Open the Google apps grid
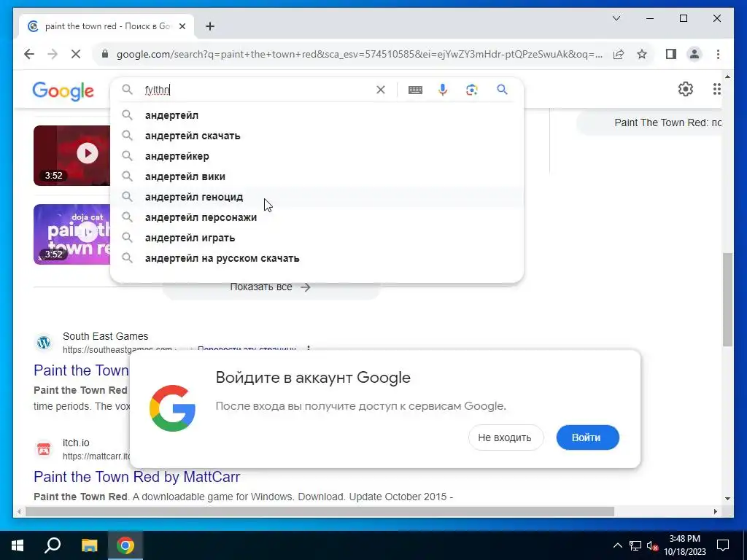The height and width of the screenshot is (560, 747). 716,89
